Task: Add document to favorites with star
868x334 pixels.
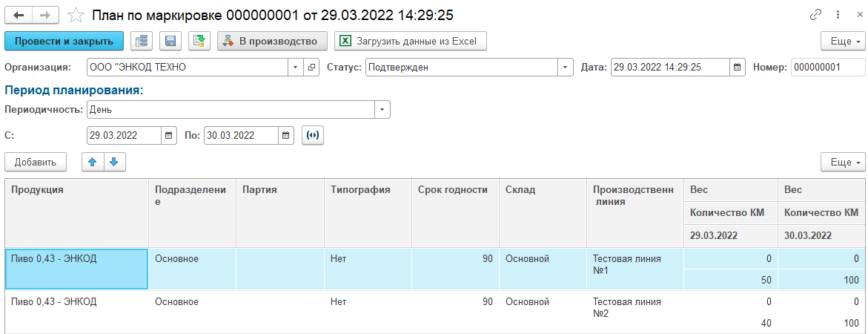Action: (75, 15)
